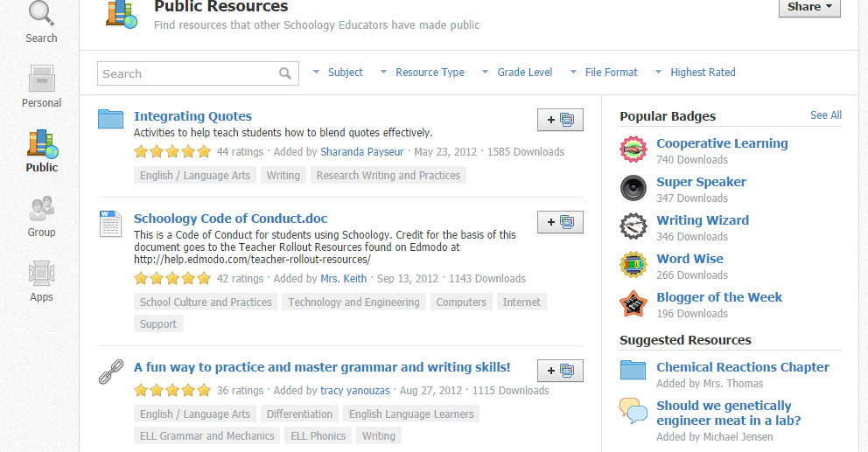
Task: Expand the File Format filter dropdown
Action: click(604, 73)
